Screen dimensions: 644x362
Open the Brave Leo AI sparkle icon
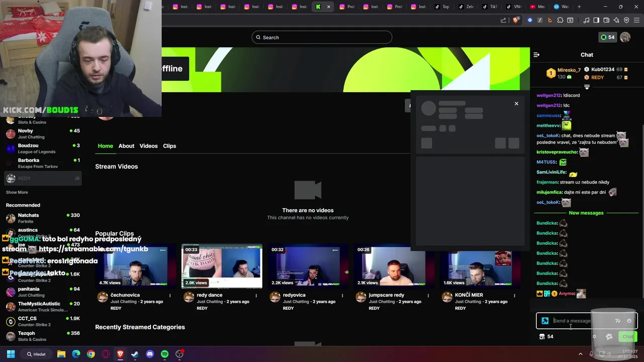point(616,20)
